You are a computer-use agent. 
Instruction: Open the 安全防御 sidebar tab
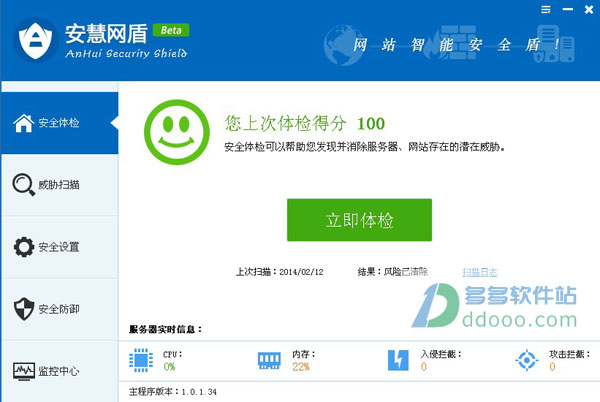[x=60, y=309]
